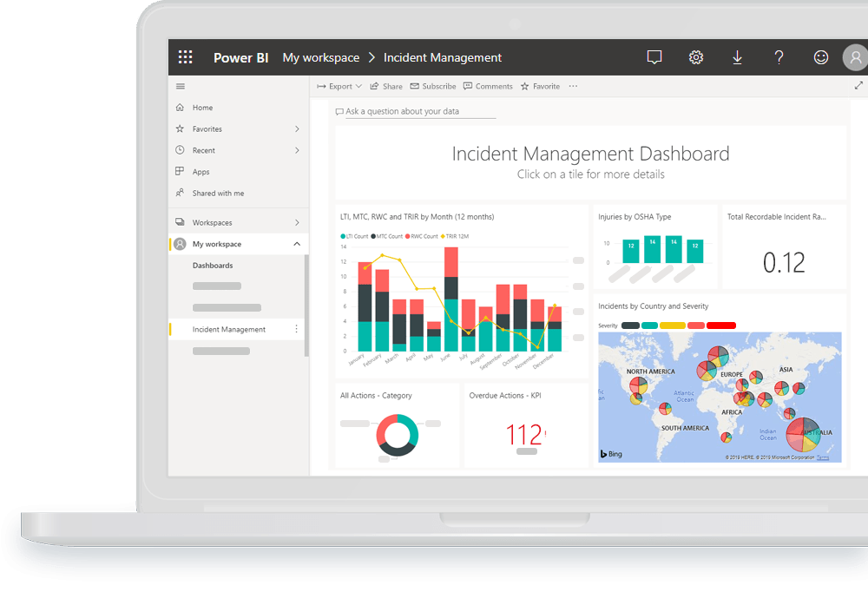Click the Apps grid icon in sidebar
Image resolution: width=868 pixels, height=605 pixels.
180,171
